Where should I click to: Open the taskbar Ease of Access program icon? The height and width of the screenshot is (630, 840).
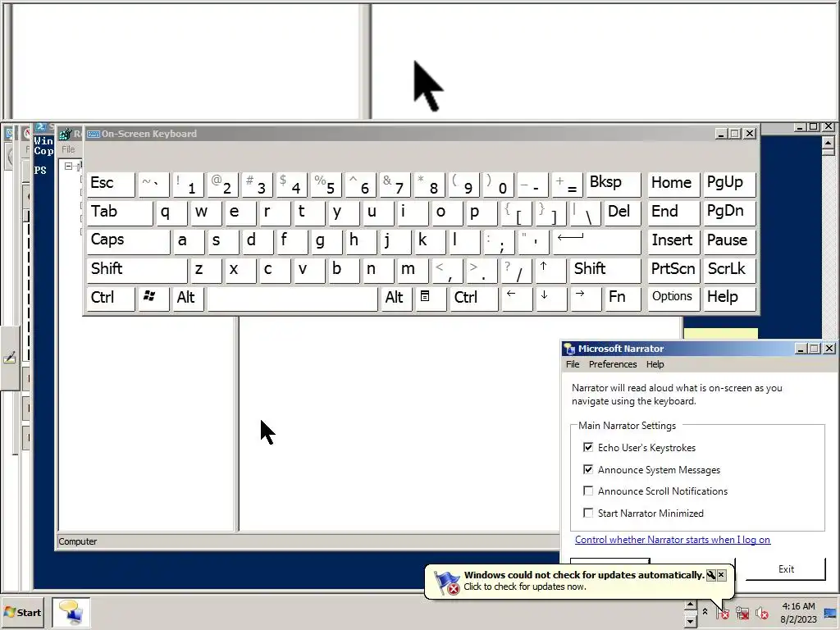(x=71, y=612)
